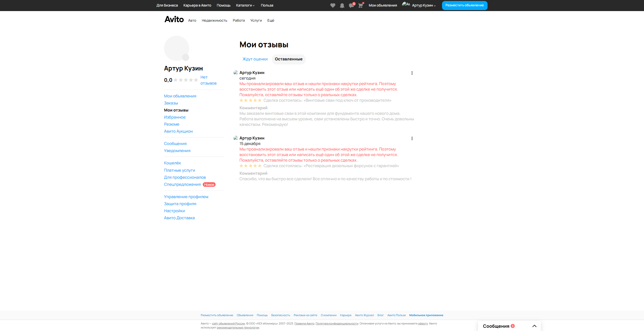The image size is (644, 331).
Task: Open three-dot menu on 15 декабря review
Action: (412, 138)
